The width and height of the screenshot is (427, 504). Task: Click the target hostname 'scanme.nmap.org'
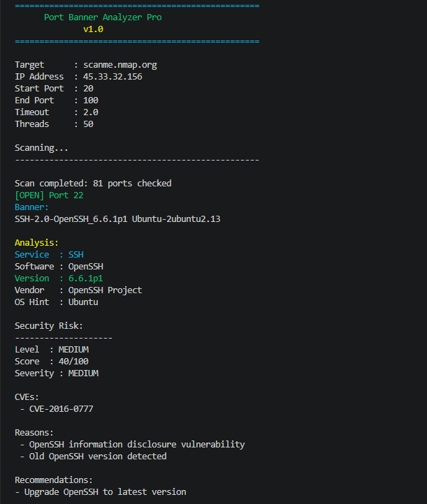(x=120, y=65)
